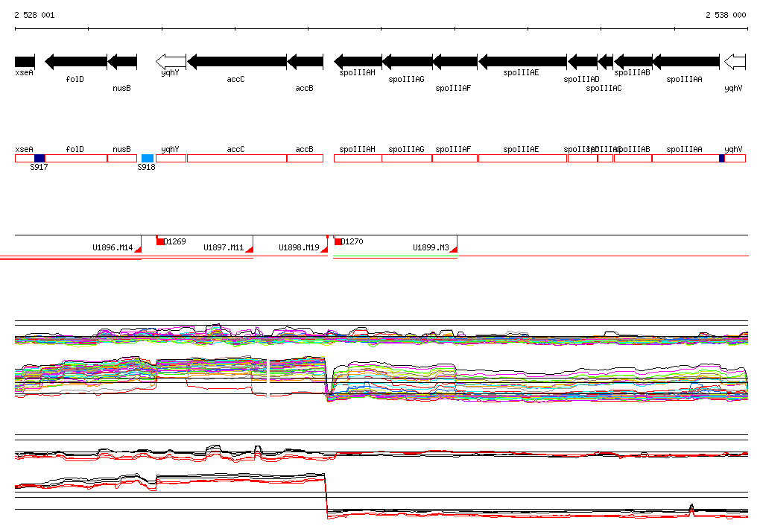Click the nusB gene arrow

(122, 62)
